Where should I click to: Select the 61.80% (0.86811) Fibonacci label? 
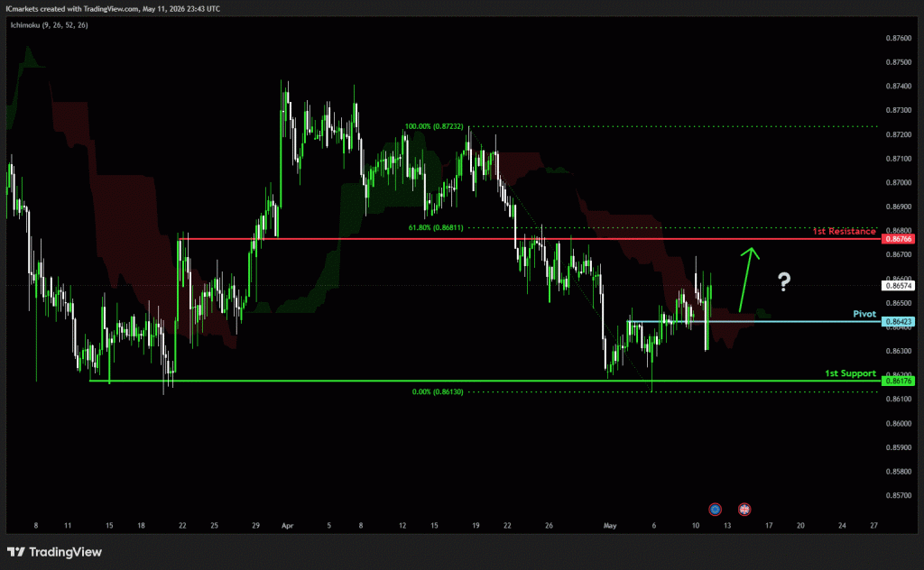pos(436,227)
